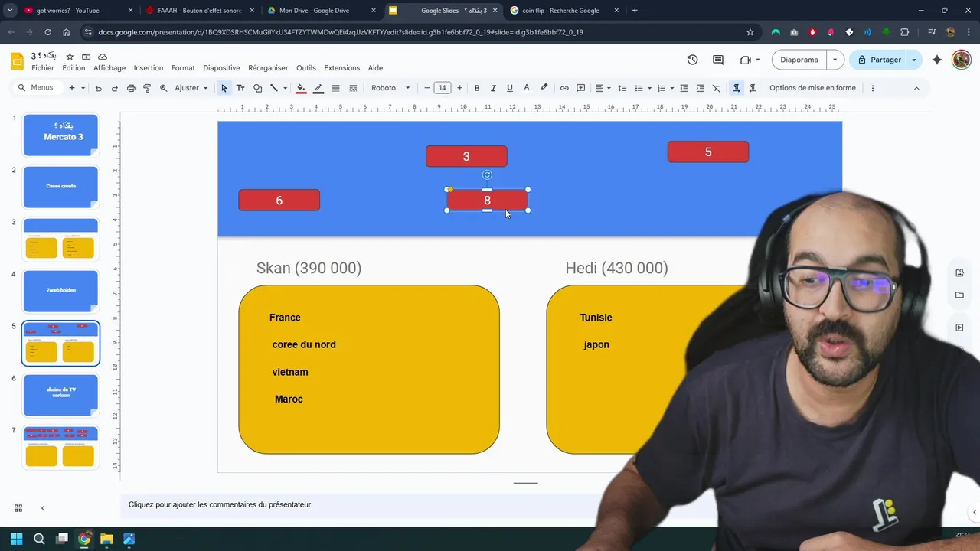This screenshot has width=980, height=551.
Task: Click the font size field showing 14
Action: click(443, 88)
